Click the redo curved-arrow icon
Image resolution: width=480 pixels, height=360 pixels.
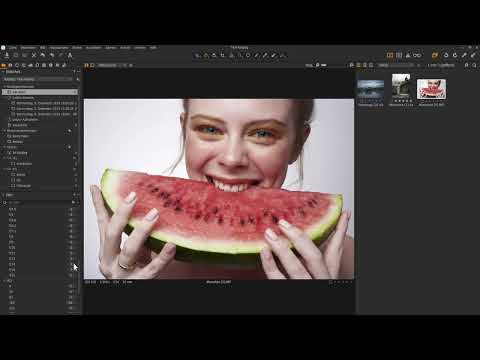52,55
